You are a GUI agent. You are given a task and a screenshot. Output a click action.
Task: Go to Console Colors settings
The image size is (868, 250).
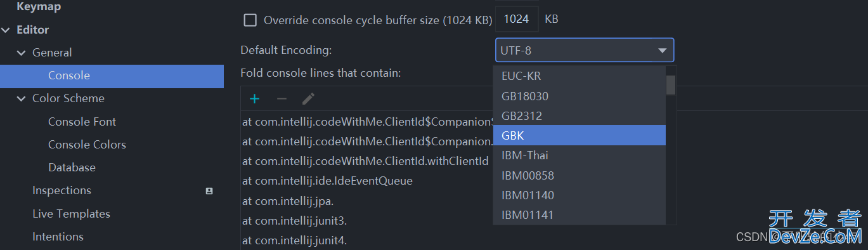(87, 145)
